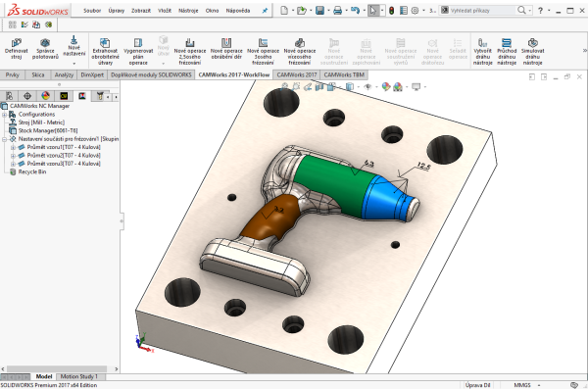
Task: Open FeatureManager design tree tab
Action: point(10,96)
